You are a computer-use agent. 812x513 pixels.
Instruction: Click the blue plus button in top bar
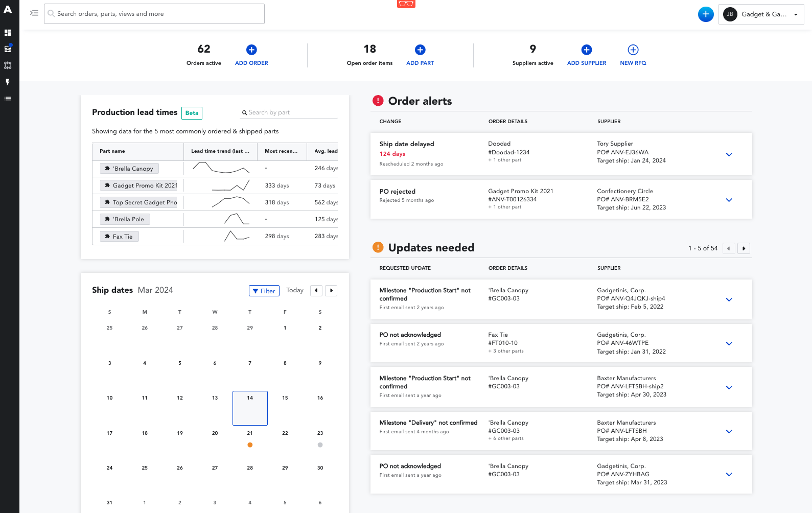coord(706,14)
